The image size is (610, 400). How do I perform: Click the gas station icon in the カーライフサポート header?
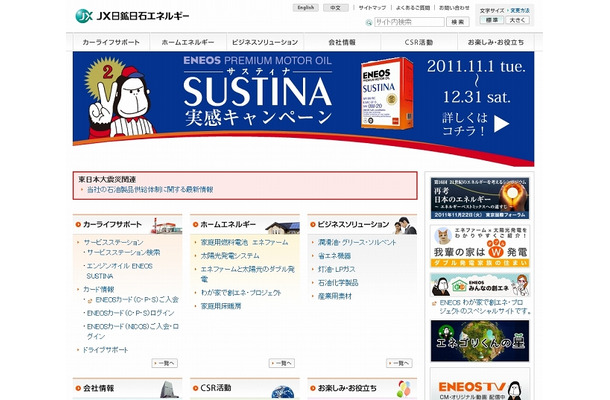(x=167, y=226)
